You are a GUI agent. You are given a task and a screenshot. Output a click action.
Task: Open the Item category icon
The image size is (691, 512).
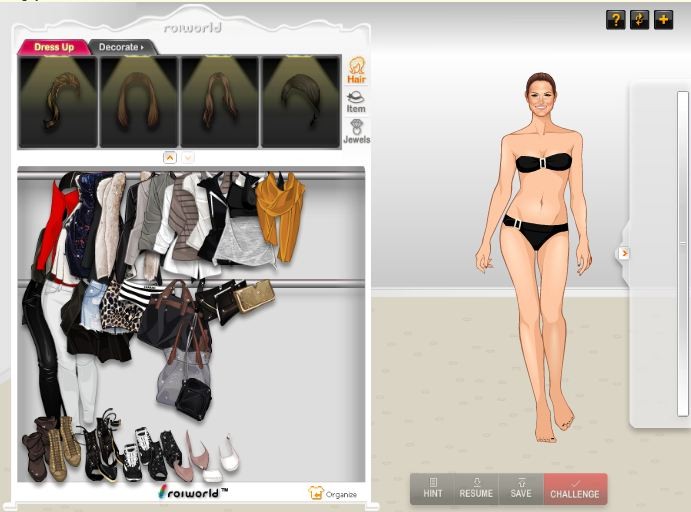[x=355, y=101]
